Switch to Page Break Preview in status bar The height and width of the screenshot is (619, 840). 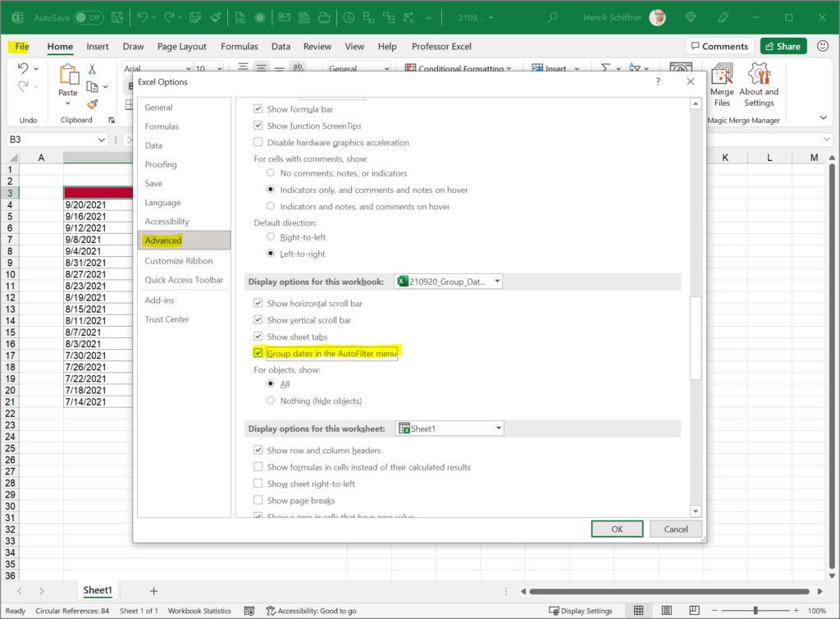pyautogui.click(x=694, y=611)
